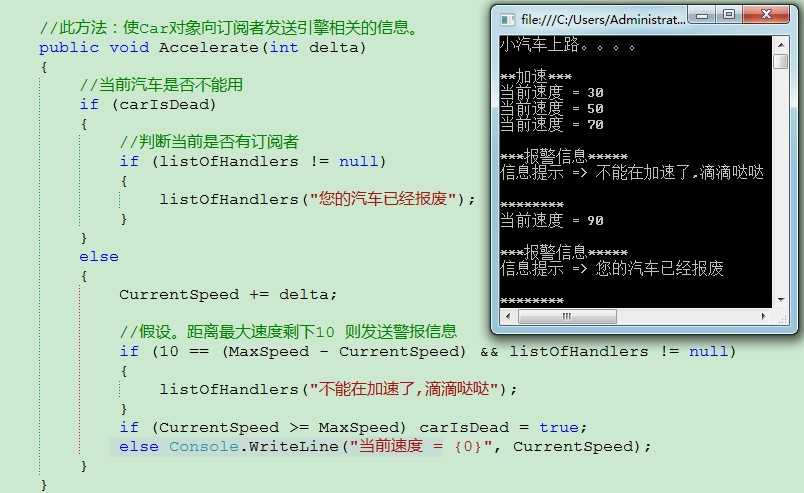Click the 'int delta' parameter in signature
This screenshot has height=493, width=804.
313,48
